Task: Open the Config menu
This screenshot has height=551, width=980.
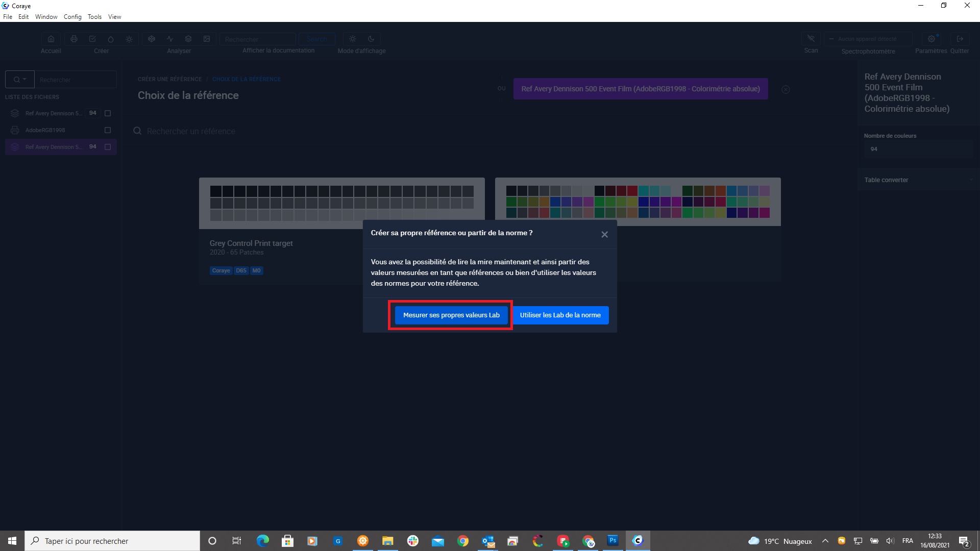Action: point(72,17)
